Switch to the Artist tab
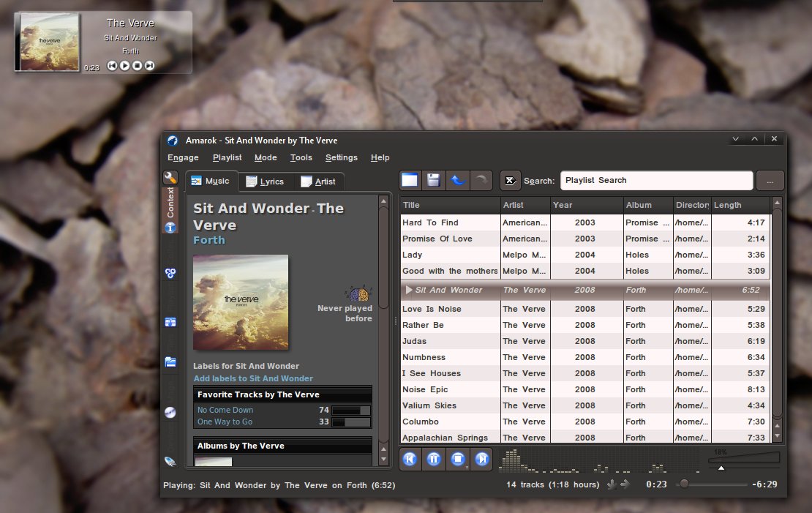This screenshot has height=513, width=812. coord(318,181)
